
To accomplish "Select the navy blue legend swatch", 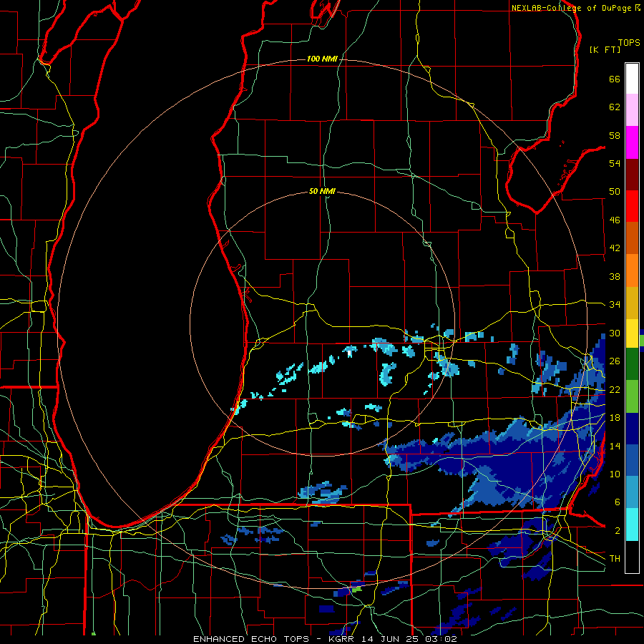I will [x=632, y=429].
